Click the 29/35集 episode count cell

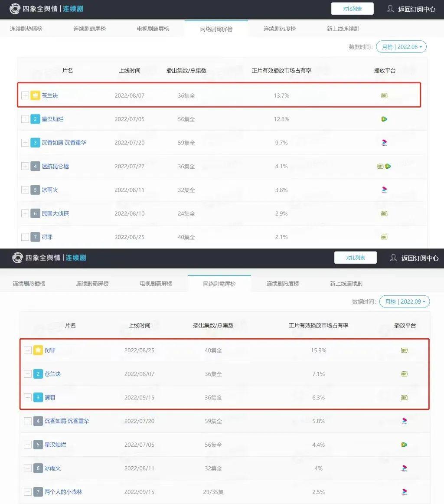(213, 492)
